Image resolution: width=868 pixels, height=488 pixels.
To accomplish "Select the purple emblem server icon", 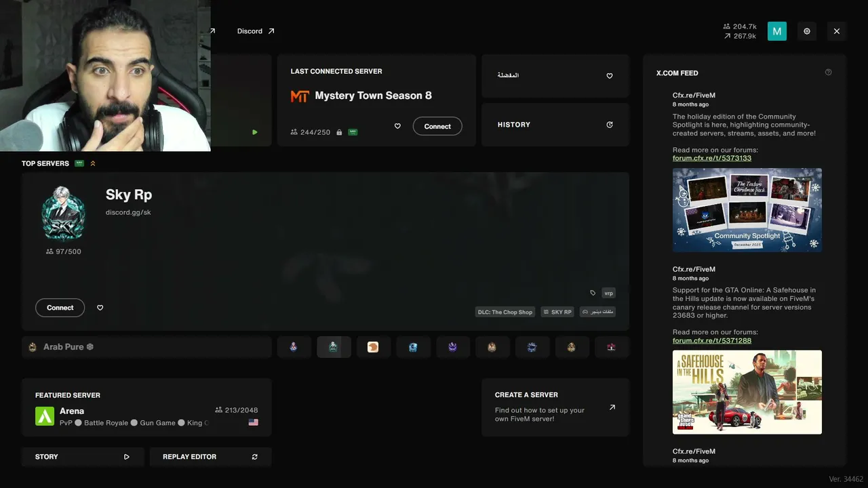I will point(452,347).
